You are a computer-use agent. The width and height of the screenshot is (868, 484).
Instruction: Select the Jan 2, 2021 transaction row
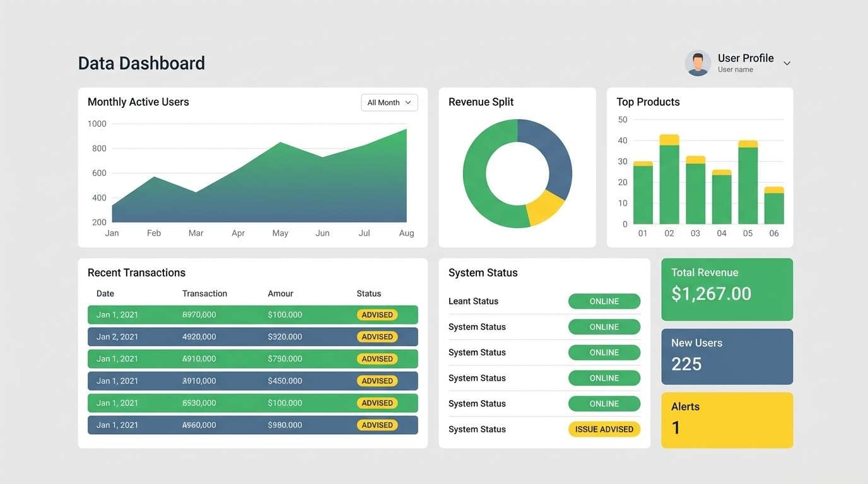click(252, 337)
